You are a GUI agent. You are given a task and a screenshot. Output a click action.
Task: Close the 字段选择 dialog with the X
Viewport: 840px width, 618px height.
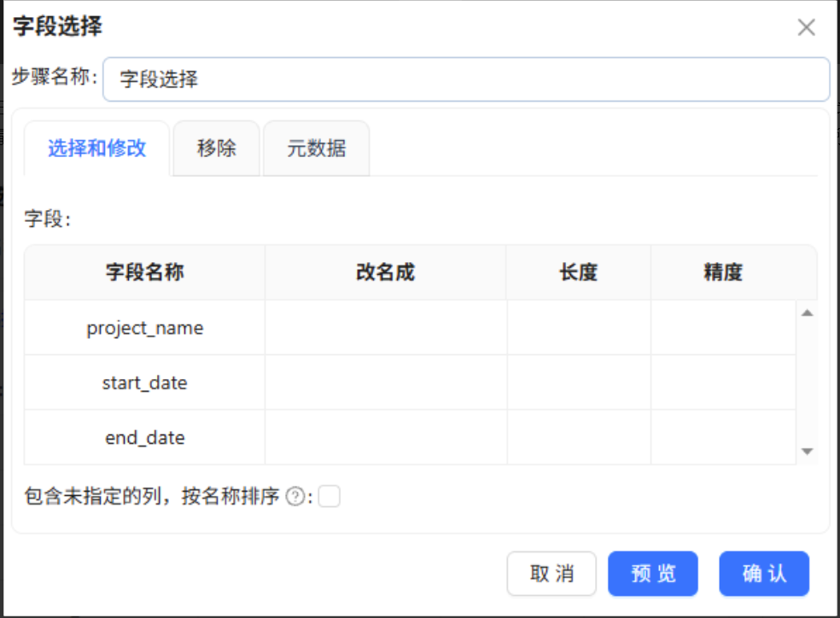point(806,26)
